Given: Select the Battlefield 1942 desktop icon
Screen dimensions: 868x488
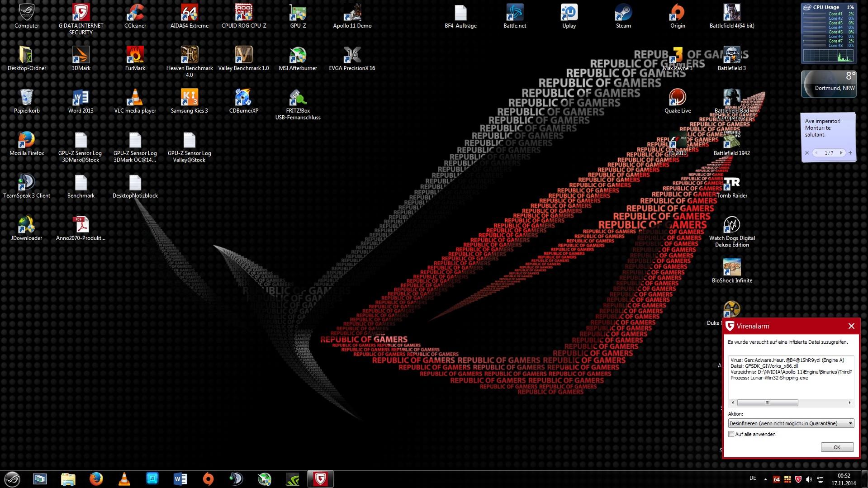Looking at the screenshot, I should 732,144.
